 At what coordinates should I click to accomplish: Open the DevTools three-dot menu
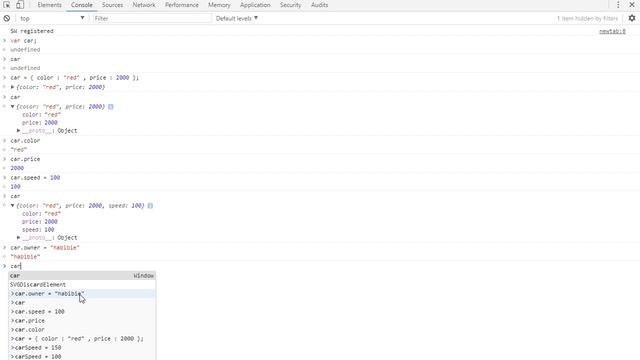click(x=618, y=5)
